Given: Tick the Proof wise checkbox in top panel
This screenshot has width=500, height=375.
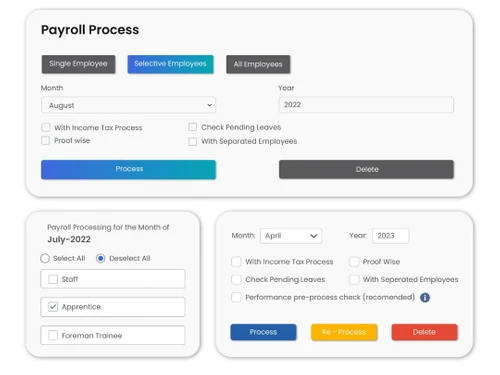Looking at the screenshot, I should [46, 140].
